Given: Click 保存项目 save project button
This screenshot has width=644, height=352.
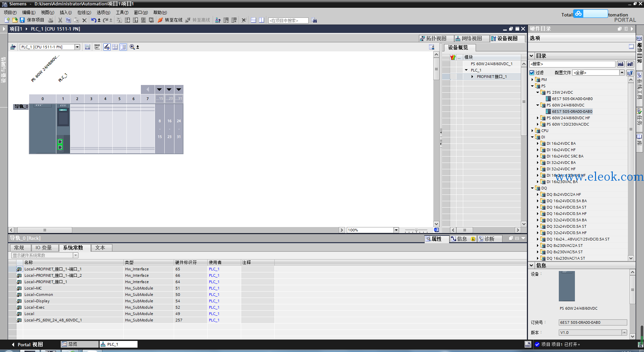Looking at the screenshot, I should pos(32,20).
